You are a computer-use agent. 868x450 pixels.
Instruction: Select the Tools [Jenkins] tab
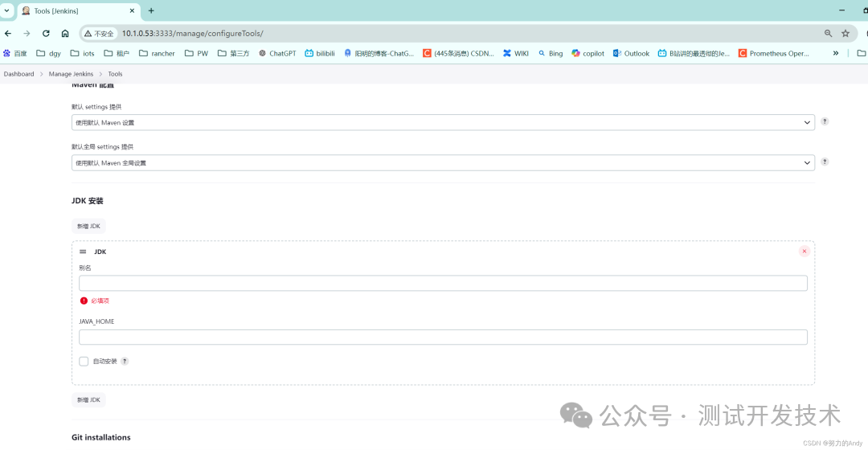(77, 10)
